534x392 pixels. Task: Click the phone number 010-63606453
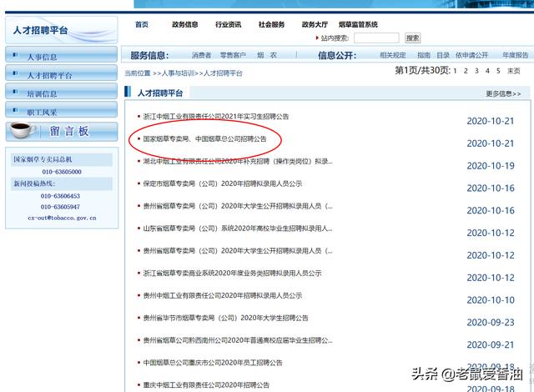point(60,196)
